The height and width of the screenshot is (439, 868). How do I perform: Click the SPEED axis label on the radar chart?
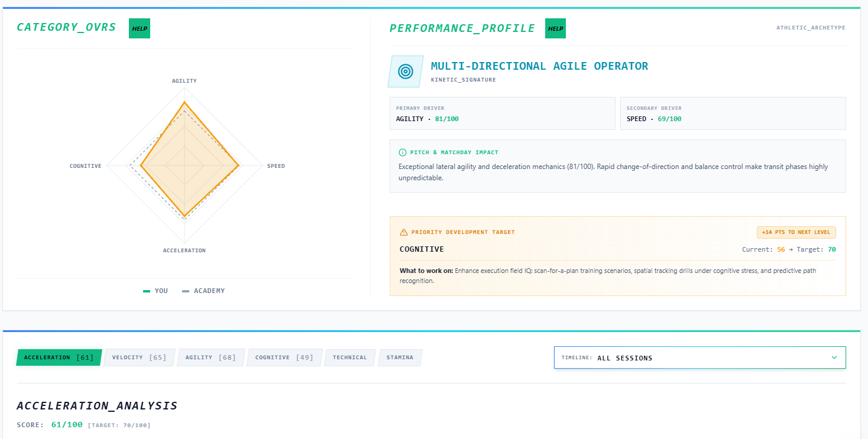pyautogui.click(x=276, y=166)
